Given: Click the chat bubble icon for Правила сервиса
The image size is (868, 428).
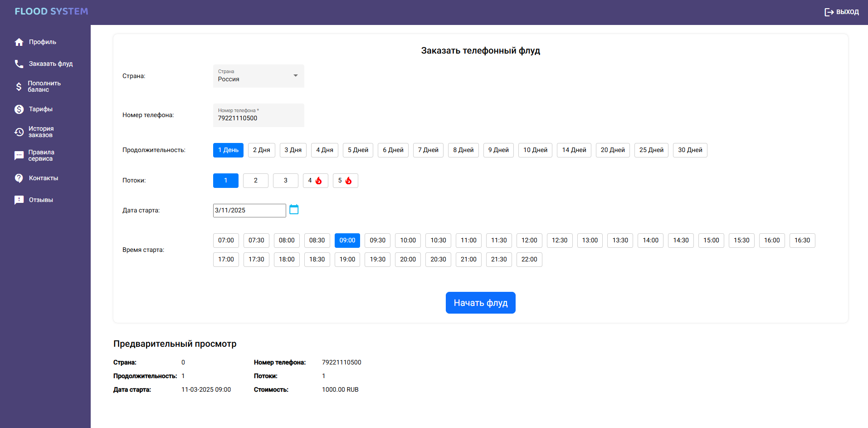Looking at the screenshot, I should point(19,156).
